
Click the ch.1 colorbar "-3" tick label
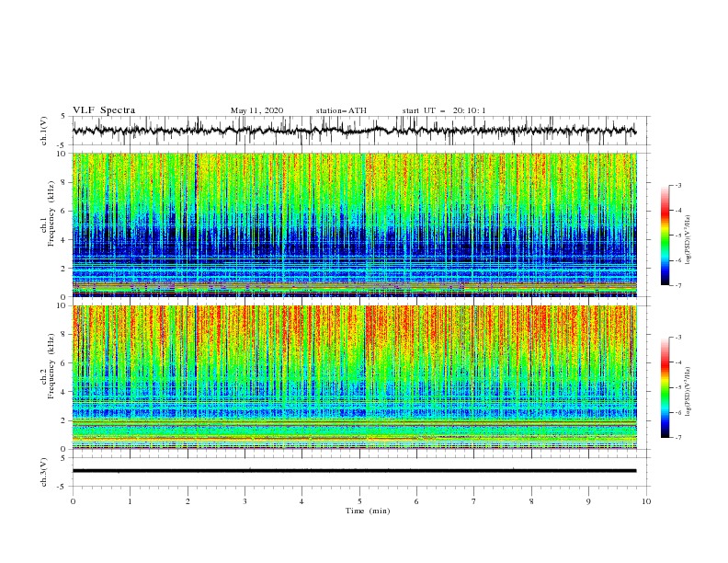pyautogui.click(x=677, y=185)
